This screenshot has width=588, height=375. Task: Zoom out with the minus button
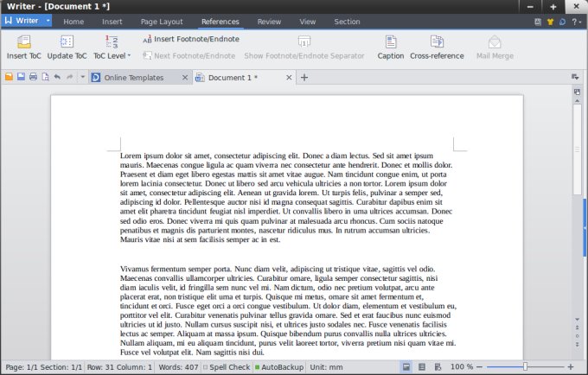pyautogui.click(x=479, y=367)
